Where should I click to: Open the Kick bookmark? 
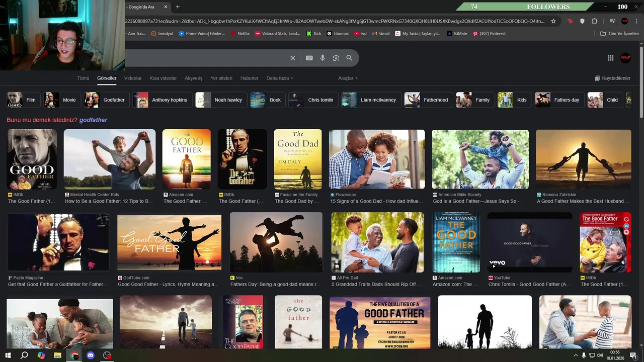313,34
